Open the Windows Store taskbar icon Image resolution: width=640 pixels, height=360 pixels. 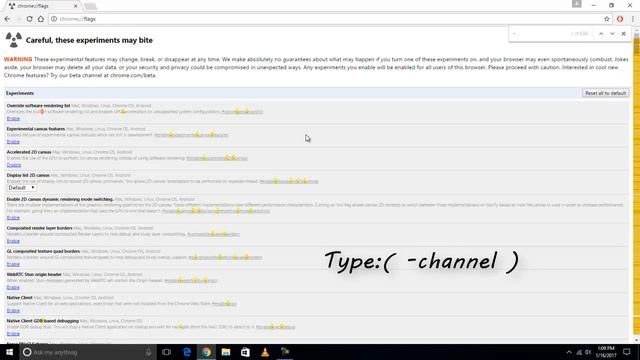(x=245, y=352)
